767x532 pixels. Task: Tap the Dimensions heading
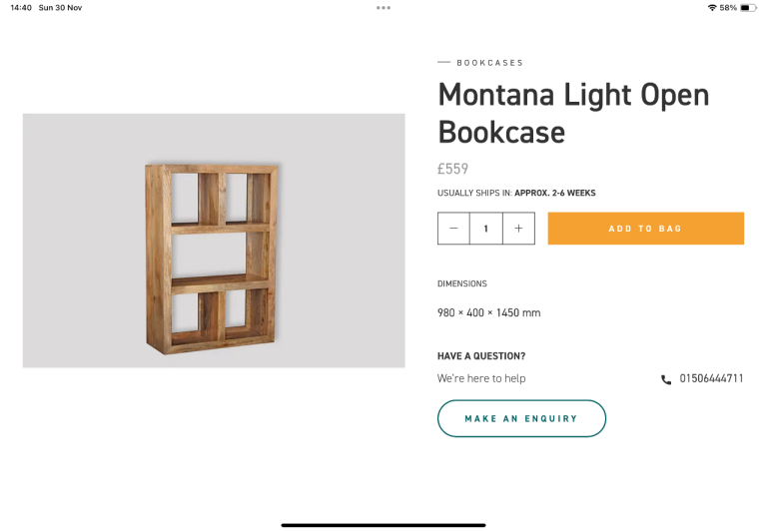461,283
